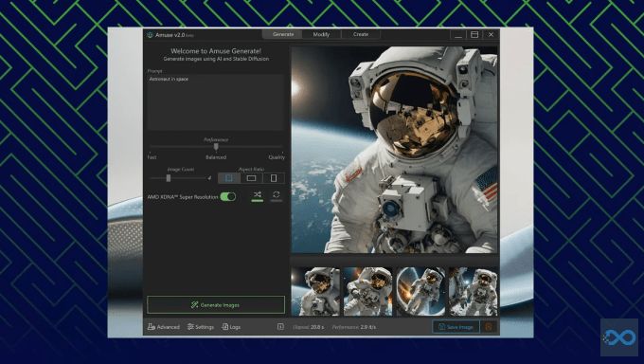This screenshot has width=644, height=364.
Task: Click the square icon before the Elapsed readout
Action: [x=280, y=327]
